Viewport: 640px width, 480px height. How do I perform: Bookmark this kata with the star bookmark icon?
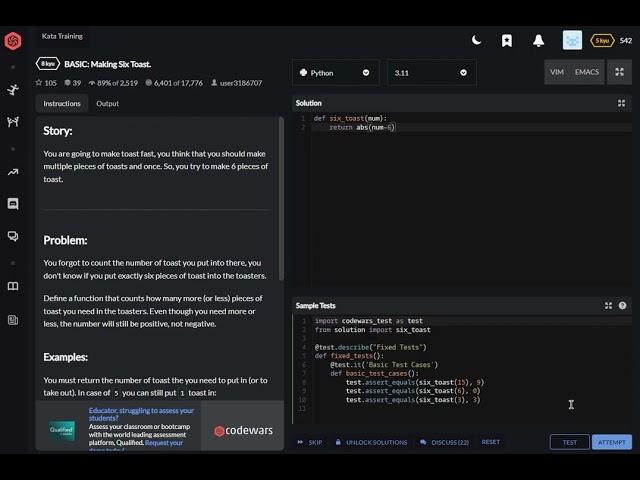(x=507, y=40)
